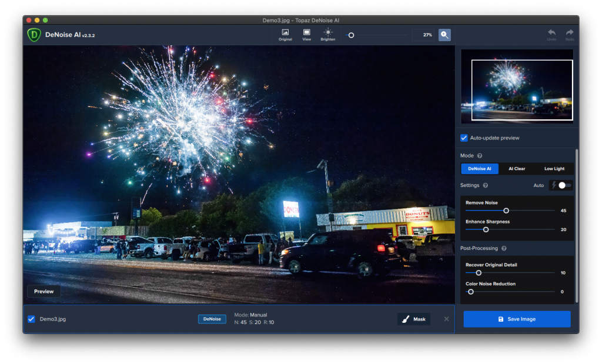Click the green fullscreen window button
The height and width of the screenshot is (364, 602).
click(45, 20)
